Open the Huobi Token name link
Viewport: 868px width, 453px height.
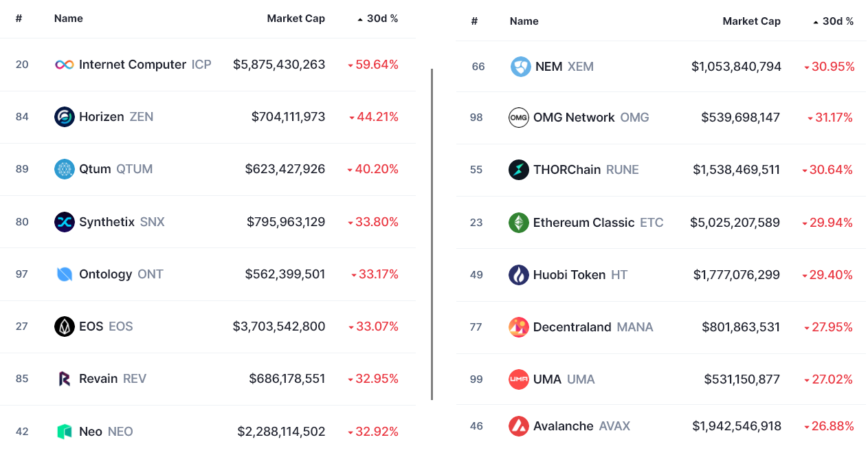569,275
